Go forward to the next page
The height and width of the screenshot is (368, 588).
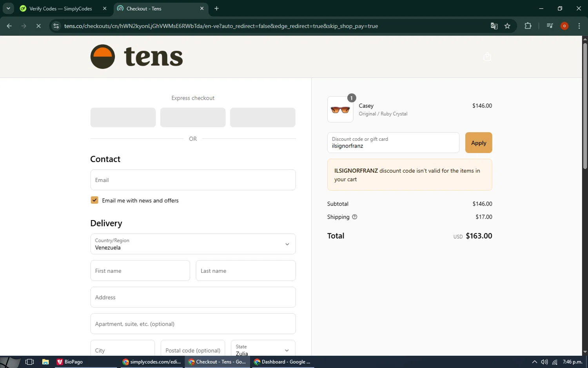(x=24, y=26)
